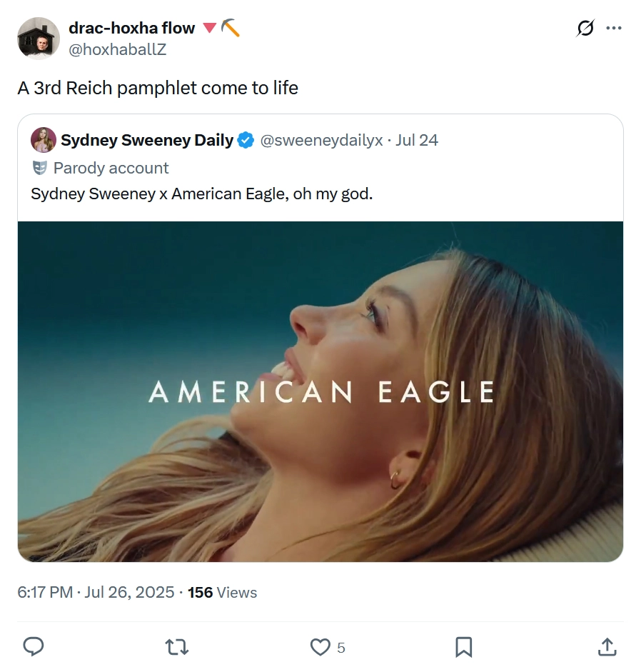Click the 6:17 PM Jul 26, 2025 timestamp

point(96,592)
